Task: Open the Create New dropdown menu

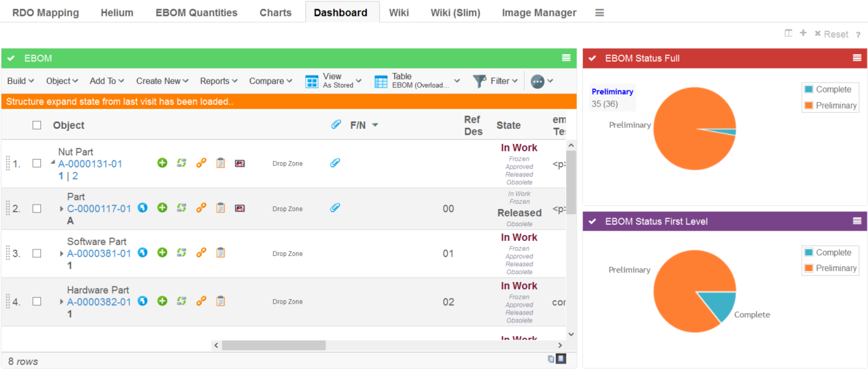Action: [162, 81]
